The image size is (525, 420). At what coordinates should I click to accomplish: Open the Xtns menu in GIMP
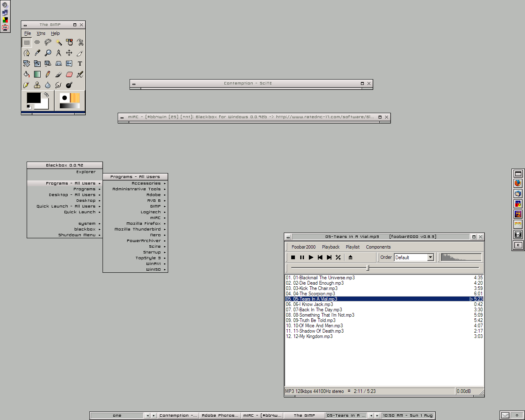[41, 33]
